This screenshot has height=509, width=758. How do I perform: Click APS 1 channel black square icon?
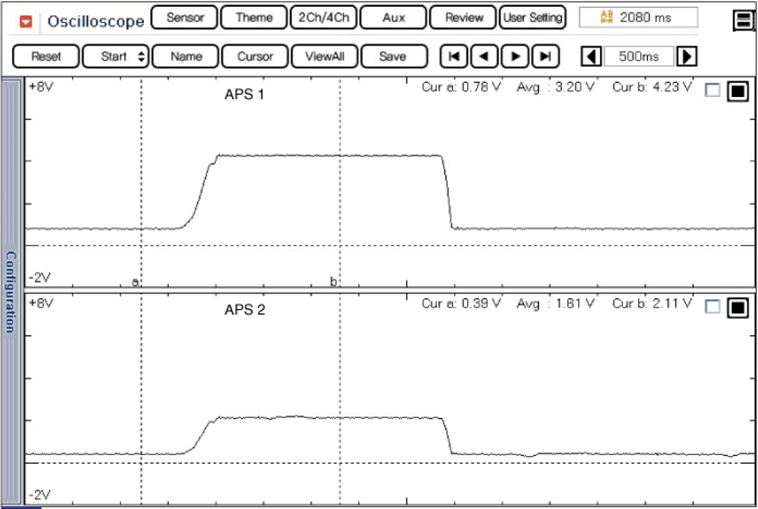(x=737, y=91)
